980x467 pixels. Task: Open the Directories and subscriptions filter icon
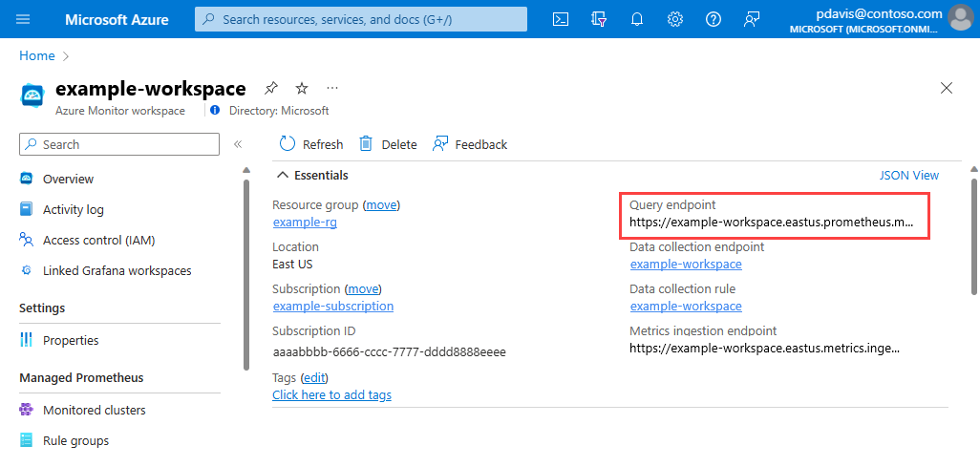(x=599, y=19)
